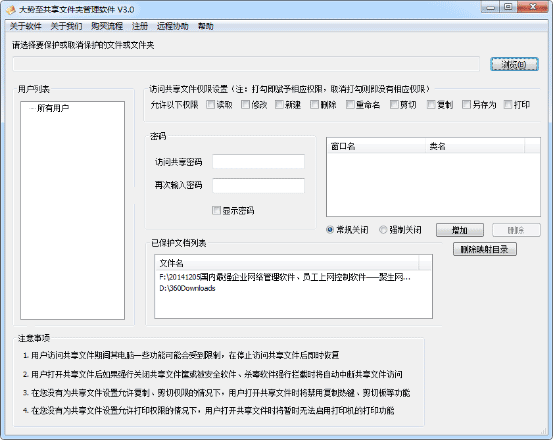Open the 帮助 menu
The width and height of the screenshot is (554, 441).
(x=206, y=26)
